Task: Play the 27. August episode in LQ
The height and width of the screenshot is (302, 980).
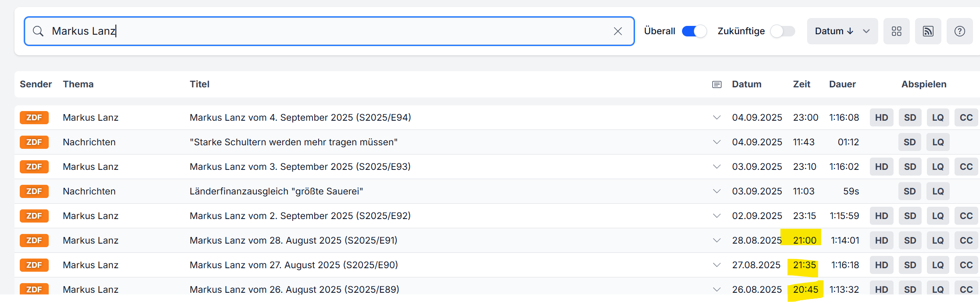Action: pos(938,265)
